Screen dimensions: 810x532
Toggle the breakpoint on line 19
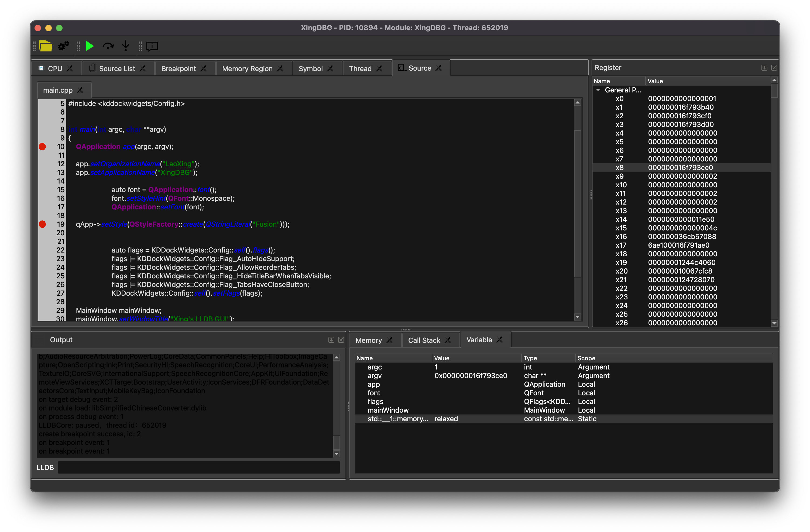tap(43, 224)
